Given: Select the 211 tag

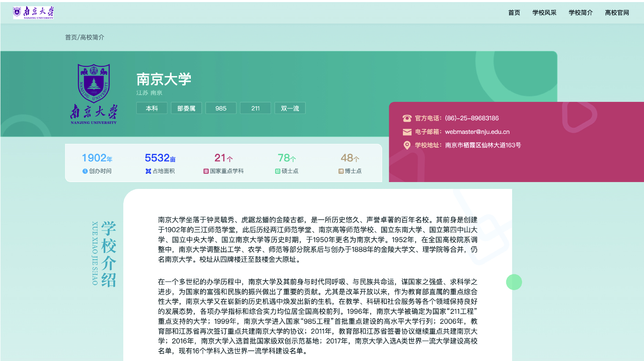Looking at the screenshot, I should 255,108.
